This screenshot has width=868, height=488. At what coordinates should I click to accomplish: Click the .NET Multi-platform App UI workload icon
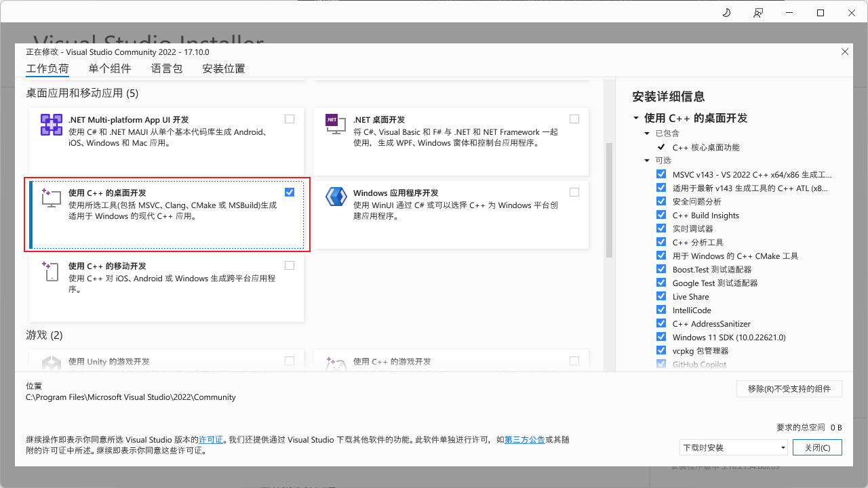[52, 125]
